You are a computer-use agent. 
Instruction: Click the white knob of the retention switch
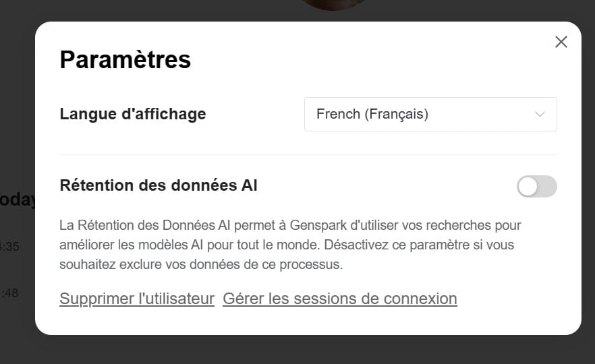528,187
